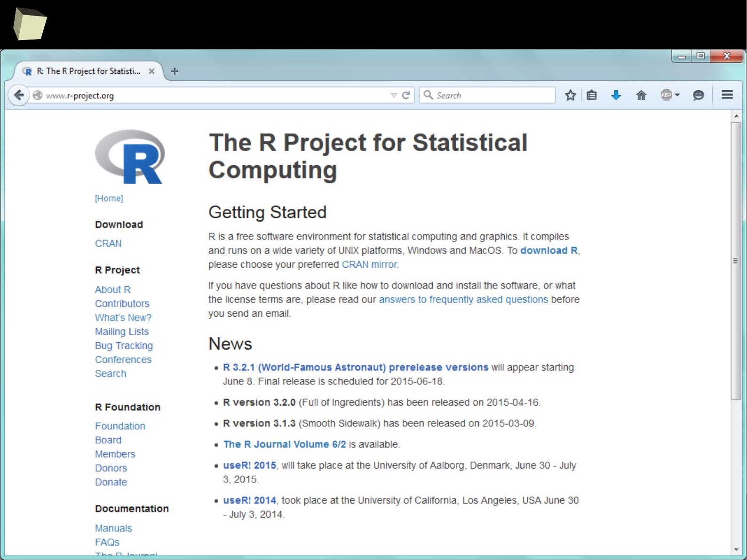Click the R Foundation sidebar heading
This screenshot has width=747, height=560.
click(127, 407)
